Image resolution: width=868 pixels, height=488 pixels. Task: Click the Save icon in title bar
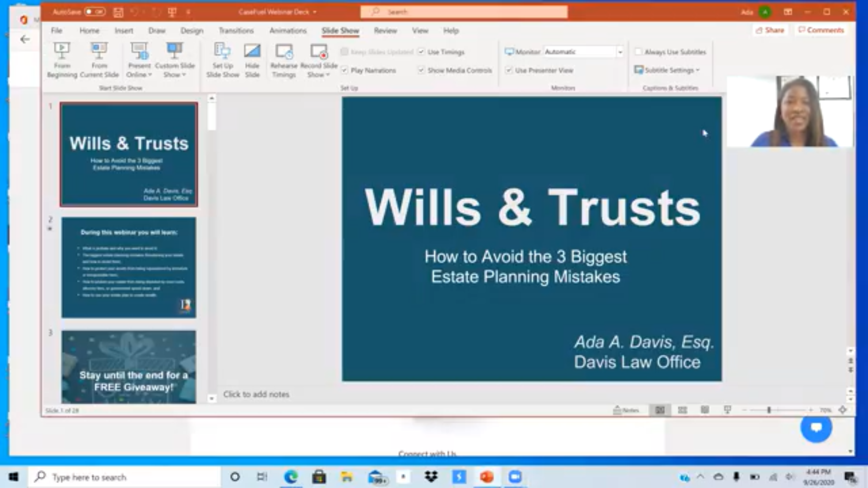(x=118, y=12)
